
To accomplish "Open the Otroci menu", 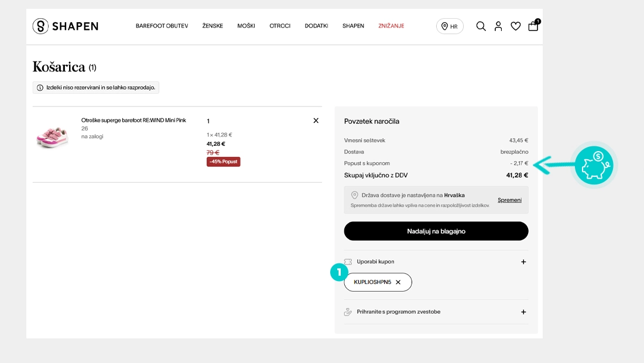I will pos(280,26).
